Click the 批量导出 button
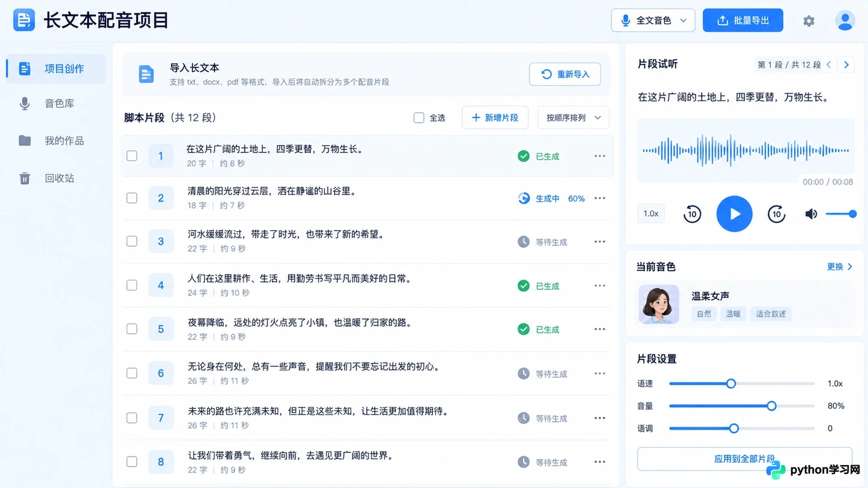Screen dimensions: 868x488 (743, 20)
